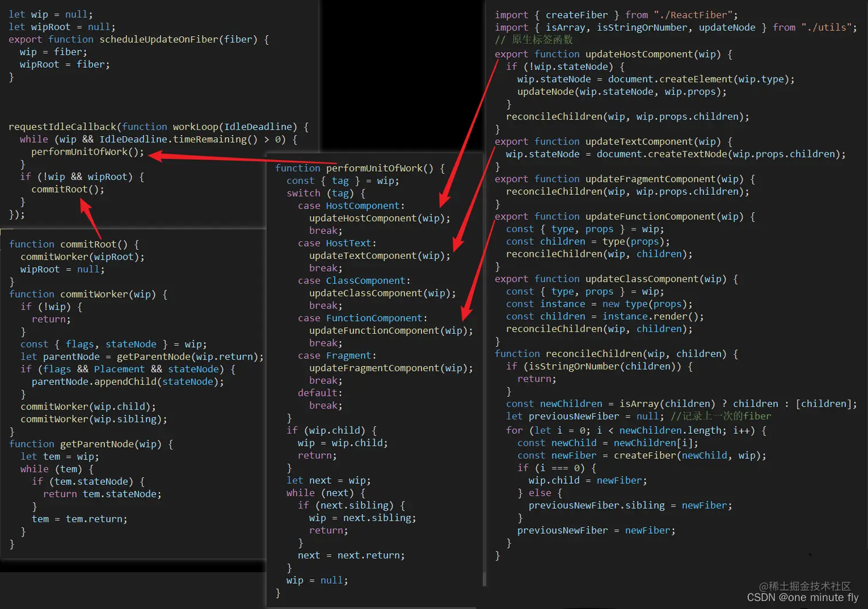Image resolution: width=868 pixels, height=609 pixels.
Task: Click the line 'let wipRoot = null;'
Action: click(x=62, y=27)
